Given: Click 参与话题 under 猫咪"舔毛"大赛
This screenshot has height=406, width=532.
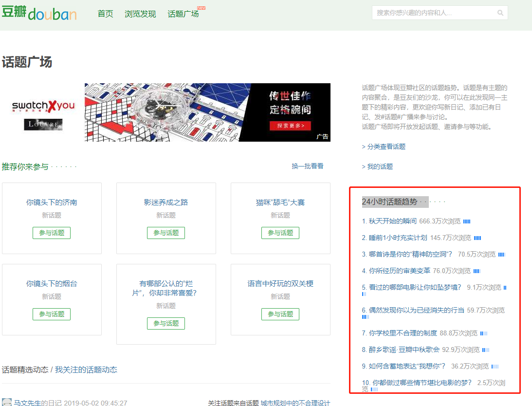Looking at the screenshot, I should [280, 233].
